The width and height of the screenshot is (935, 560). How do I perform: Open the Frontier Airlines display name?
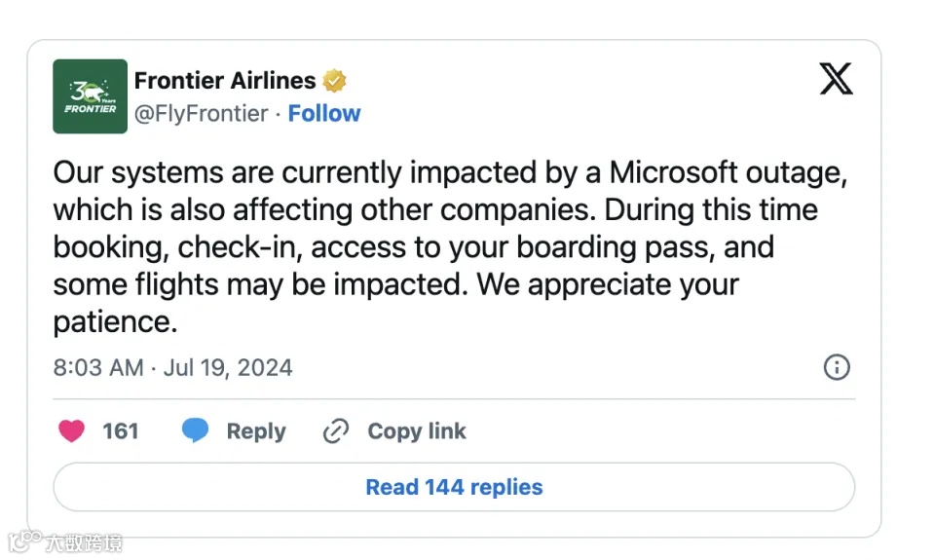click(225, 80)
